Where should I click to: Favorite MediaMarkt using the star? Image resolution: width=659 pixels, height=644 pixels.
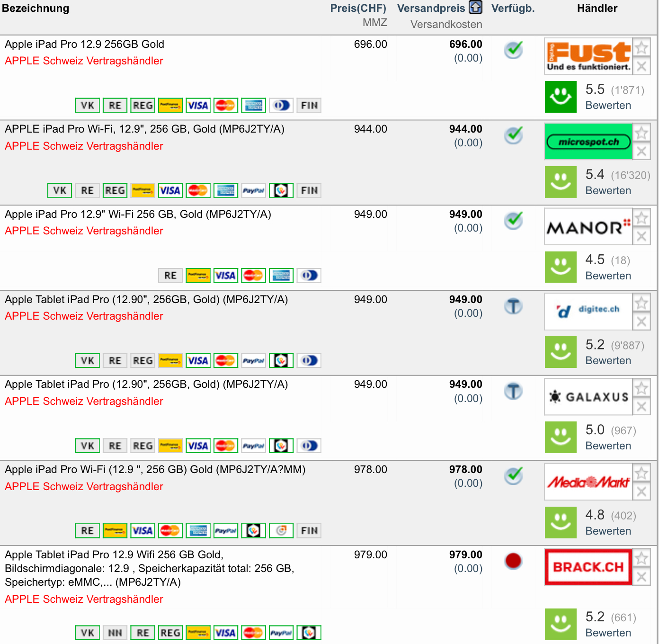click(641, 473)
